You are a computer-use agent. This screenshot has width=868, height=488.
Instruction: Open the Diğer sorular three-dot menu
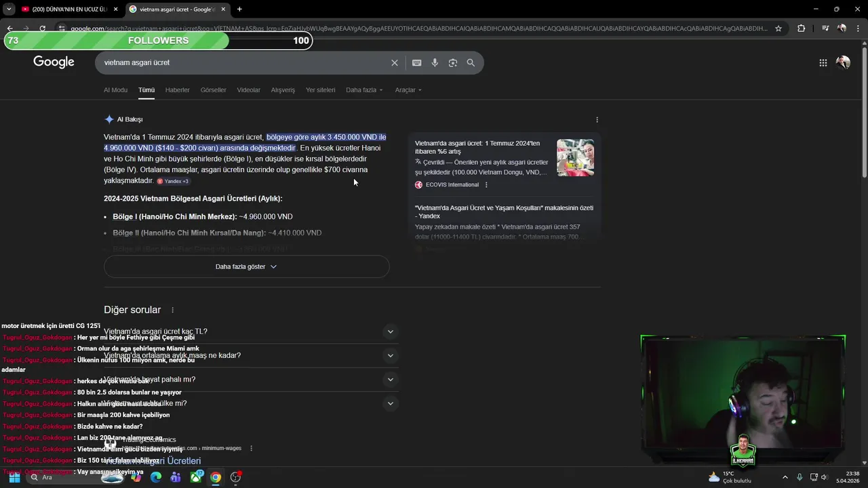pos(172,310)
